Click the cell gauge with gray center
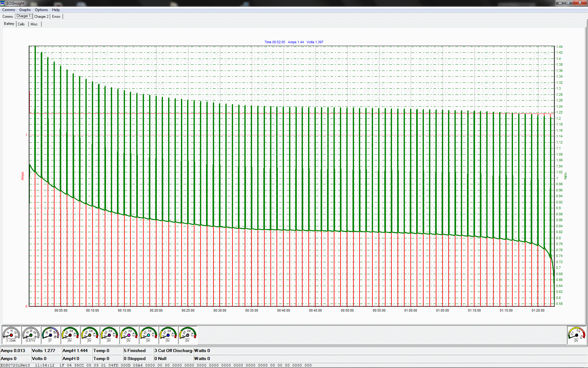 click(188, 335)
